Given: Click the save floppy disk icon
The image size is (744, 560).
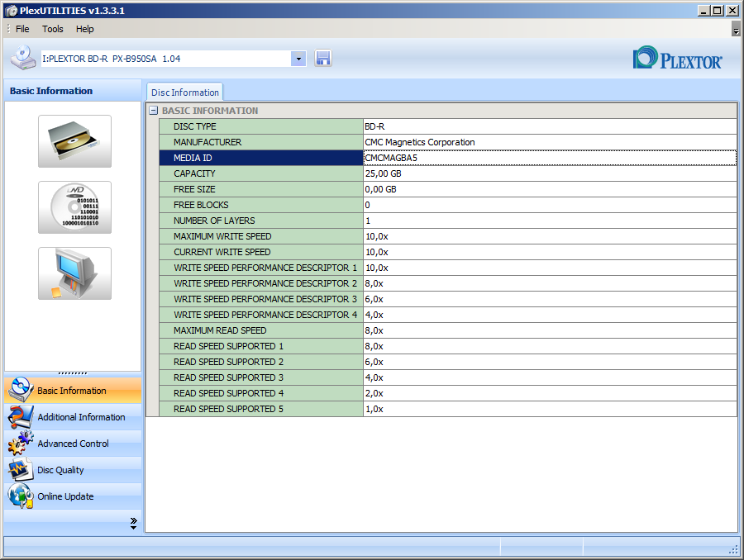Looking at the screenshot, I should pyautogui.click(x=323, y=59).
